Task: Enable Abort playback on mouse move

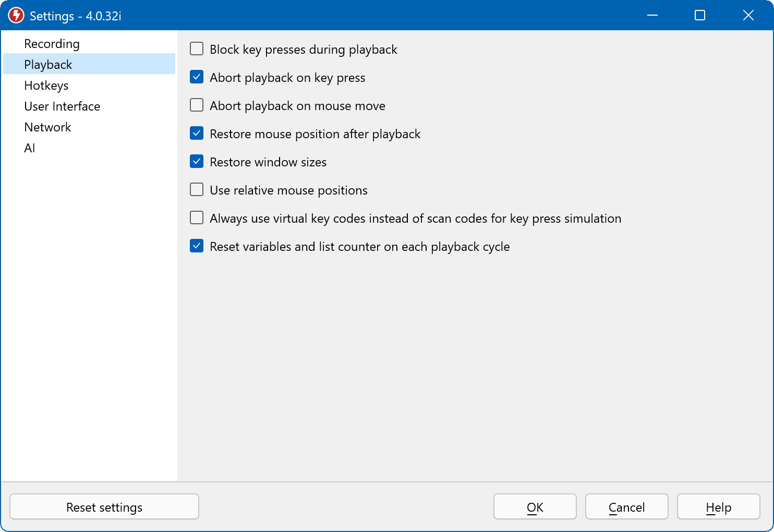Action: pyautogui.click(x=197, y=105)
